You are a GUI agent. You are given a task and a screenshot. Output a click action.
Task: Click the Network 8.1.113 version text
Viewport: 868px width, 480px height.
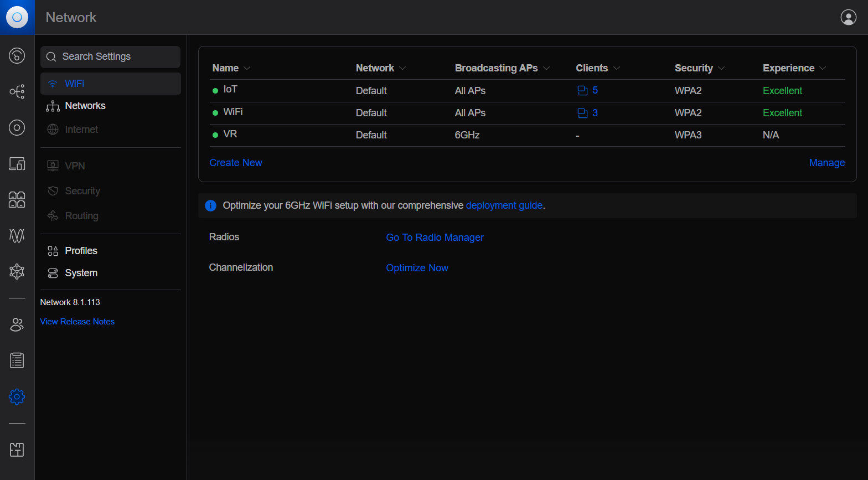click(70, 302)
